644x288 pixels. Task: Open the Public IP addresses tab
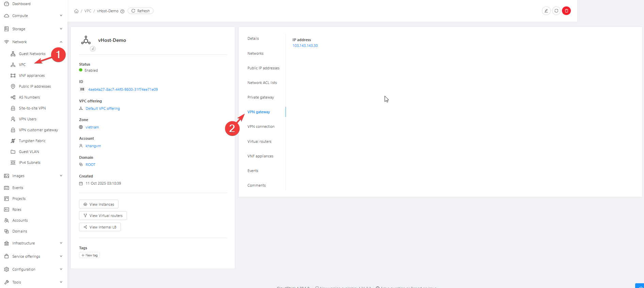tap(263, 68)
